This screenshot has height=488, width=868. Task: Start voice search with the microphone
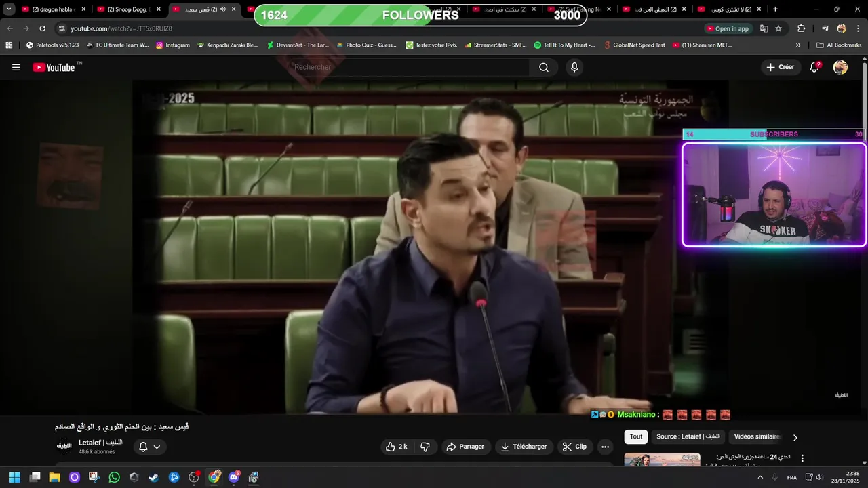[x=574, y=67]
